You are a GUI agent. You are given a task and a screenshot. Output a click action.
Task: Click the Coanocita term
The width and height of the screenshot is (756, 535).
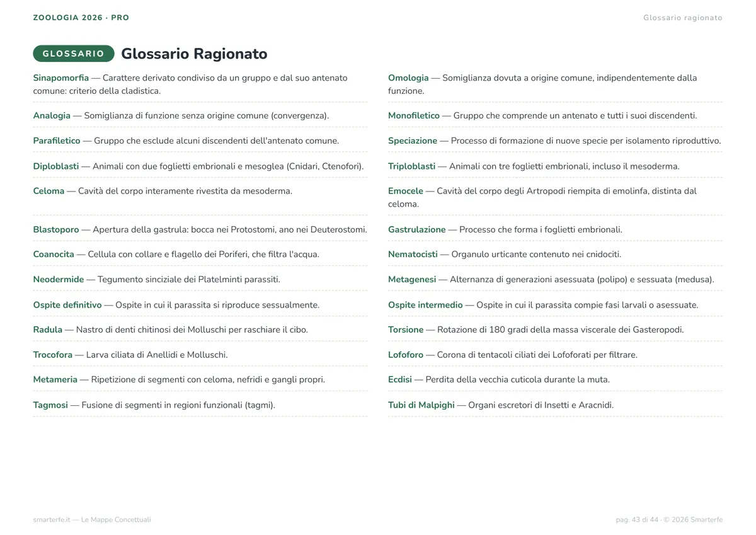click(54, 255)
